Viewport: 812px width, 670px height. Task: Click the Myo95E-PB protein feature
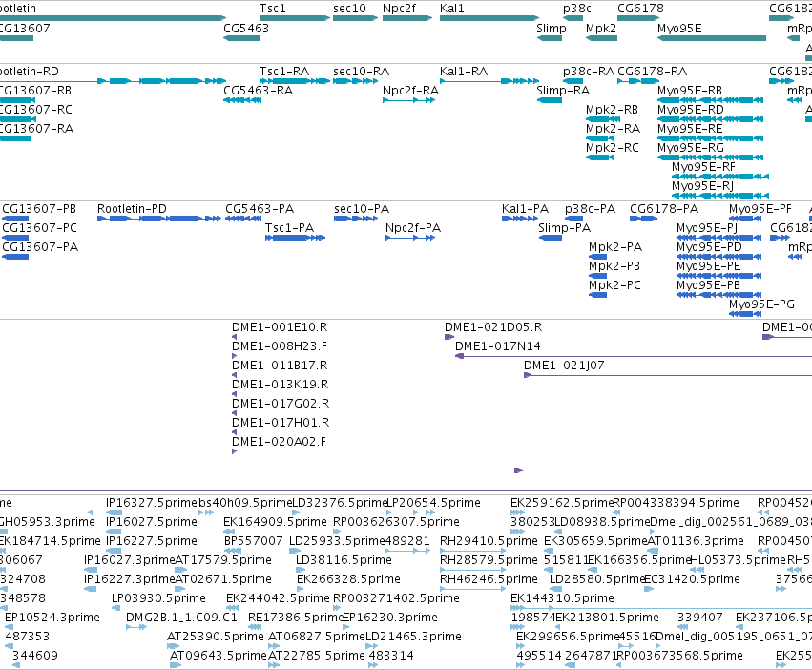(718, 295)
